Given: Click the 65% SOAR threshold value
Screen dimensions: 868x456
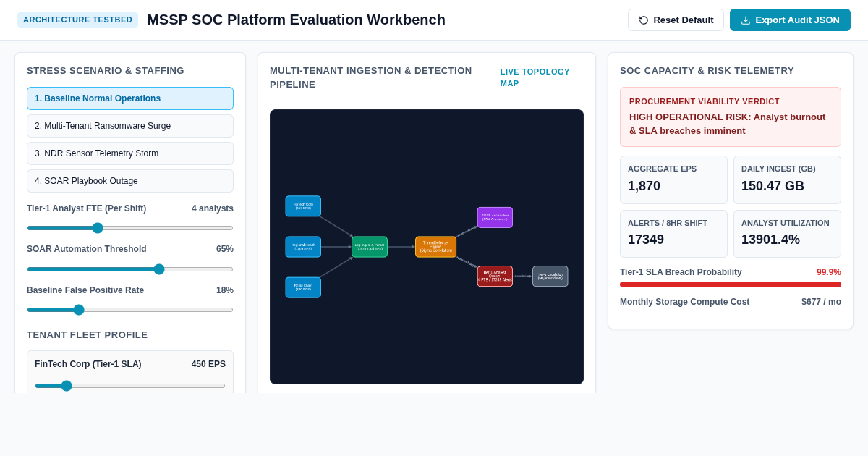Looking at the screenshot, I should pos(225,249).
